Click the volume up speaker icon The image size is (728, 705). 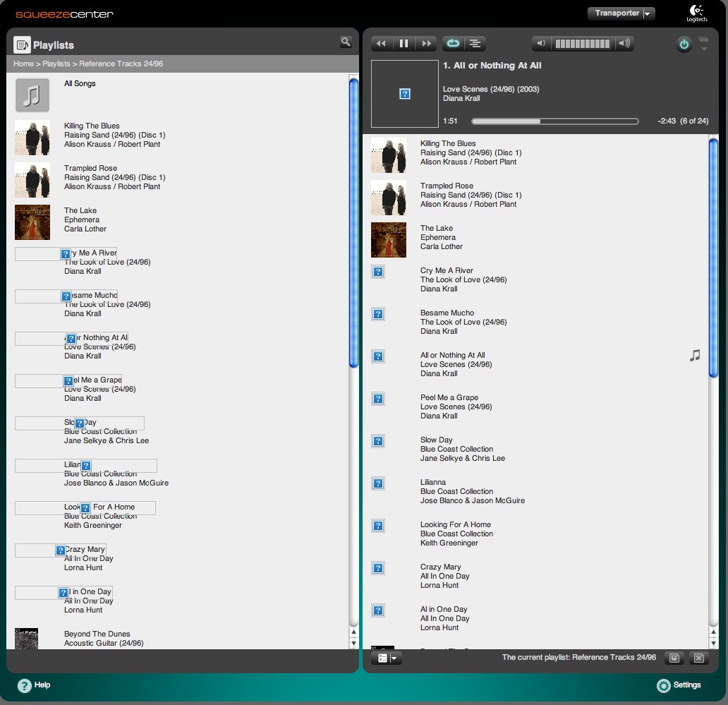click(x=624, y=44)
